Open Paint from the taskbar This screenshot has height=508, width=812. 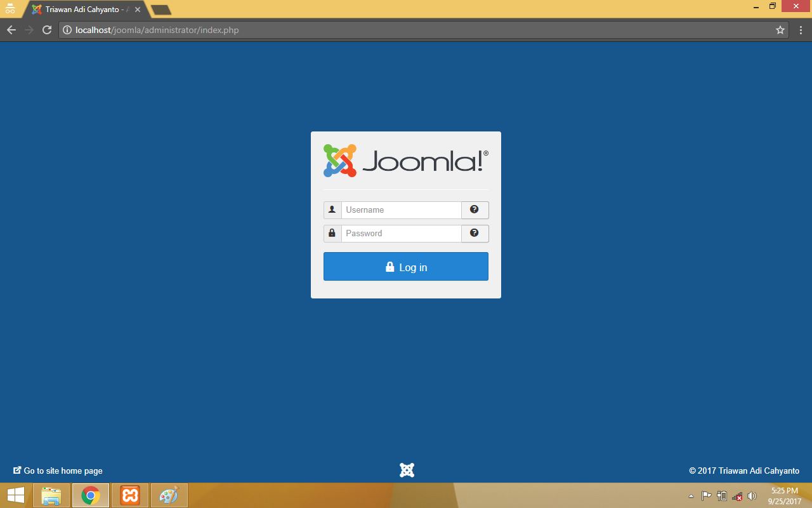pos(169,495)
